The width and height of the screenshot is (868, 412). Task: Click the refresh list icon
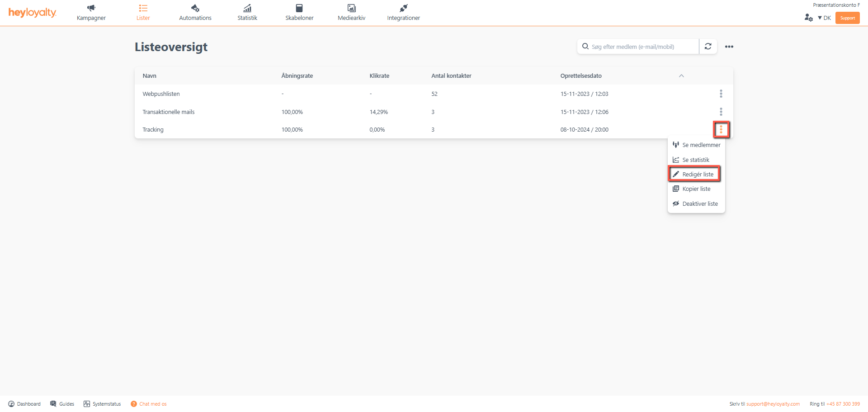(708, 47)
